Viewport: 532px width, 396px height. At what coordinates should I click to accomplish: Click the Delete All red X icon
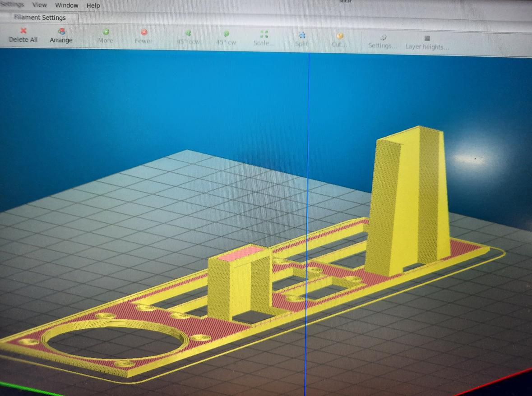point(23,31)
